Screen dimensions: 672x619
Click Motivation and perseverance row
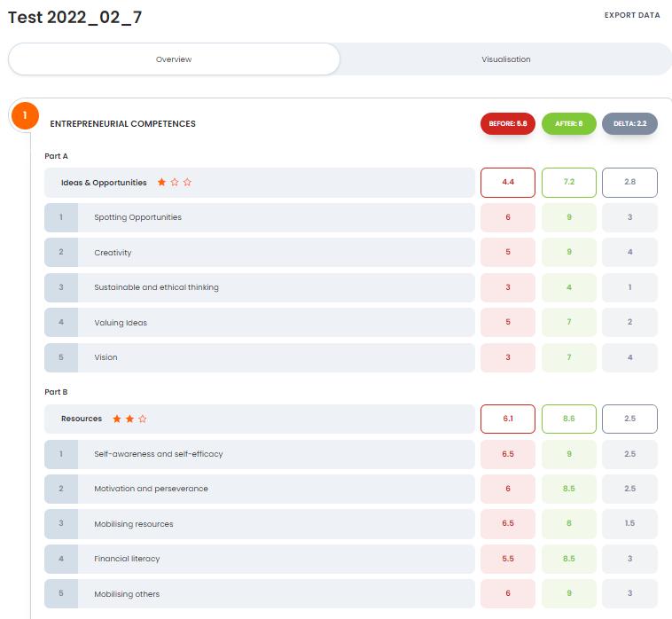(259, 489)
